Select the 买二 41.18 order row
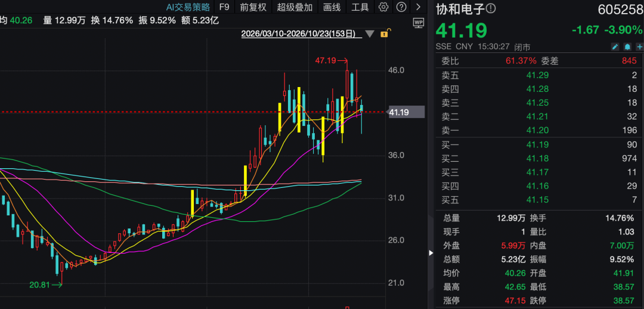Image resolution: width=644 pixels, height=309 pixels. (539, 159)
